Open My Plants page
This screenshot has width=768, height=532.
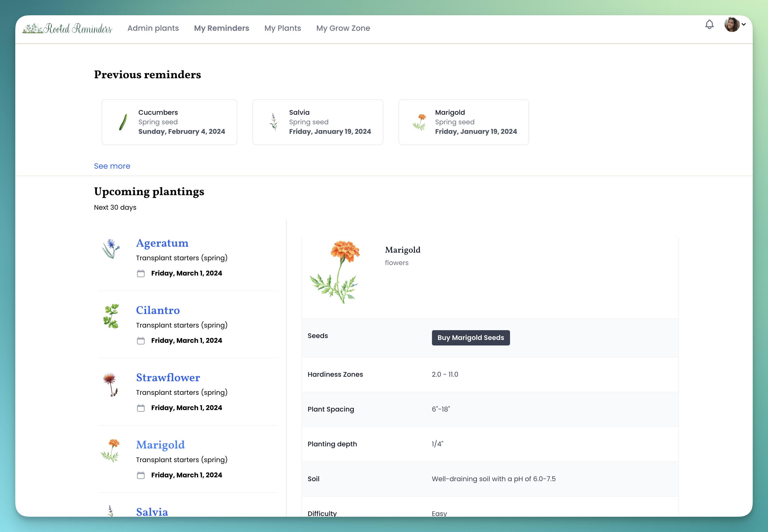pos(283,28)
